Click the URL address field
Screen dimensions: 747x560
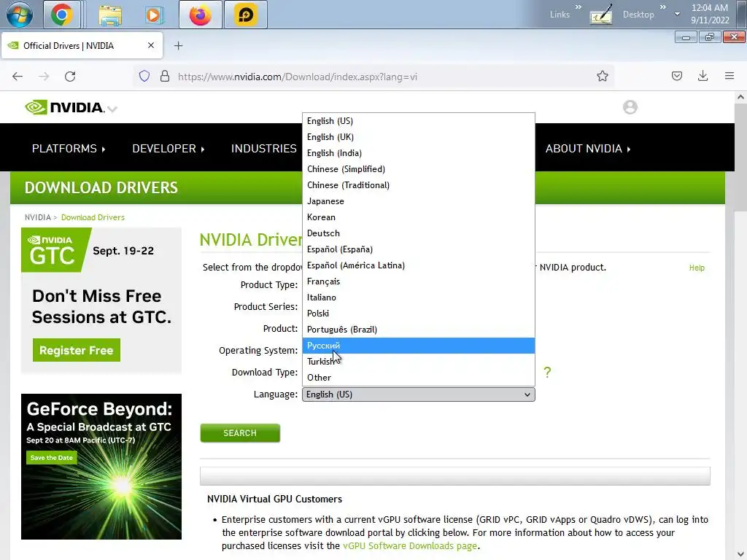(381, 77)
